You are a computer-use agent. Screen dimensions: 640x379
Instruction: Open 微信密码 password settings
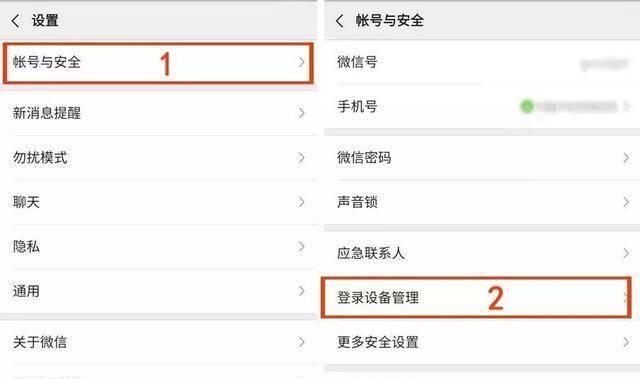coord(482,157)
